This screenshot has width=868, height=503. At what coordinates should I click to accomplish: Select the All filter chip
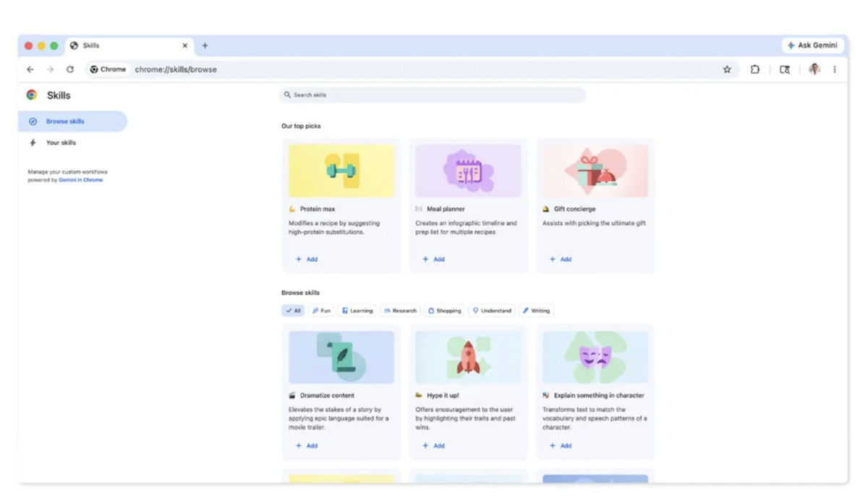[x=293, y=310]
